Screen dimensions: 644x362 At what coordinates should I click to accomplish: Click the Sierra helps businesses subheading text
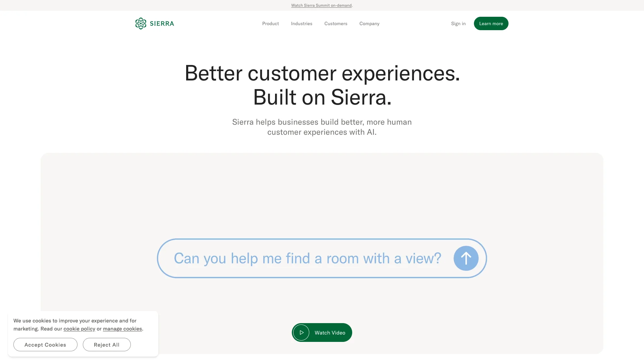coord(322,127)
